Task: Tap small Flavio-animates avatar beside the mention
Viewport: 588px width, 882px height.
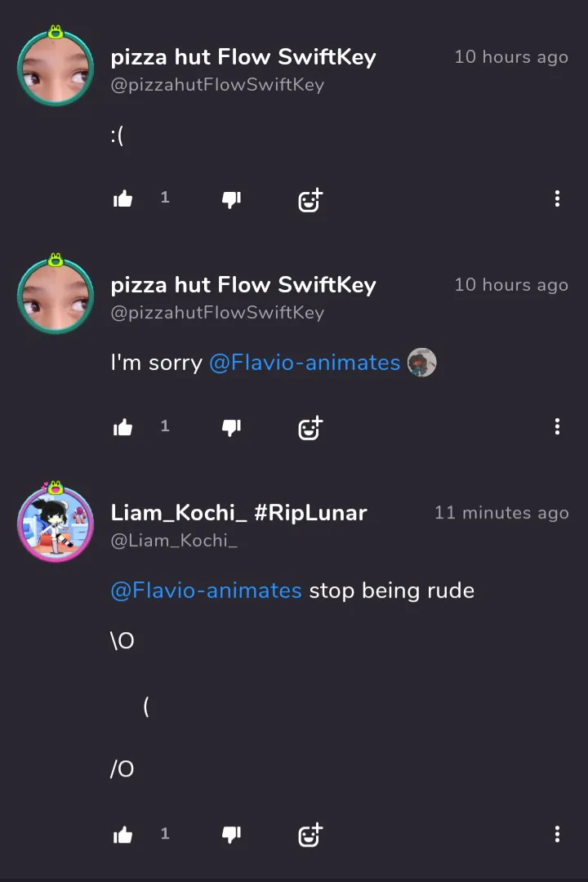Action: point(421,363)
